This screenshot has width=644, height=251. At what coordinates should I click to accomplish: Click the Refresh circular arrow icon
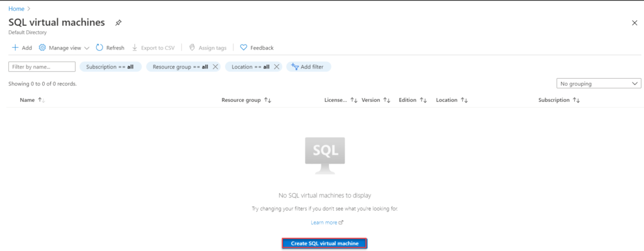coord(99,48)
